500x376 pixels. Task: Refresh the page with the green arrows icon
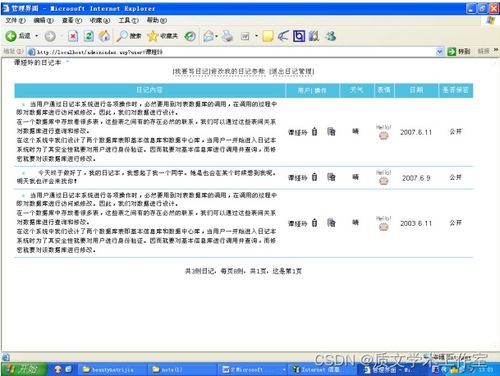(89, 36)
